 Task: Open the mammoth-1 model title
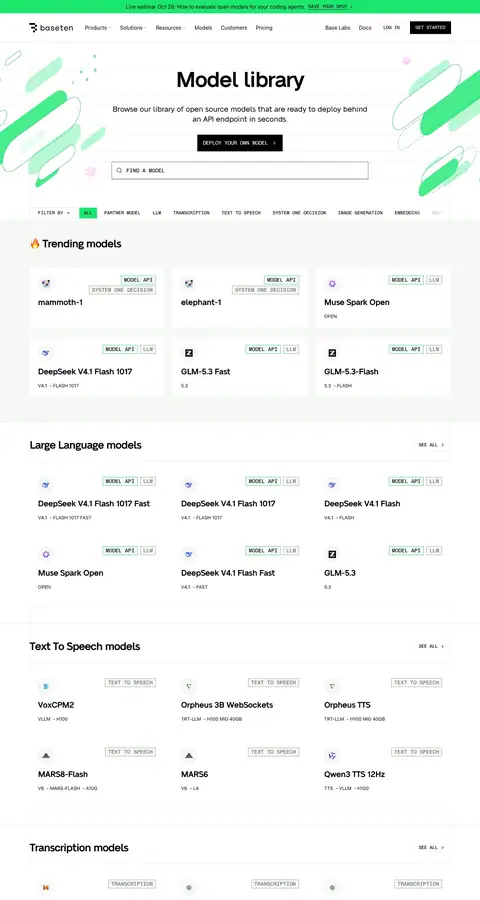point(60,302)
